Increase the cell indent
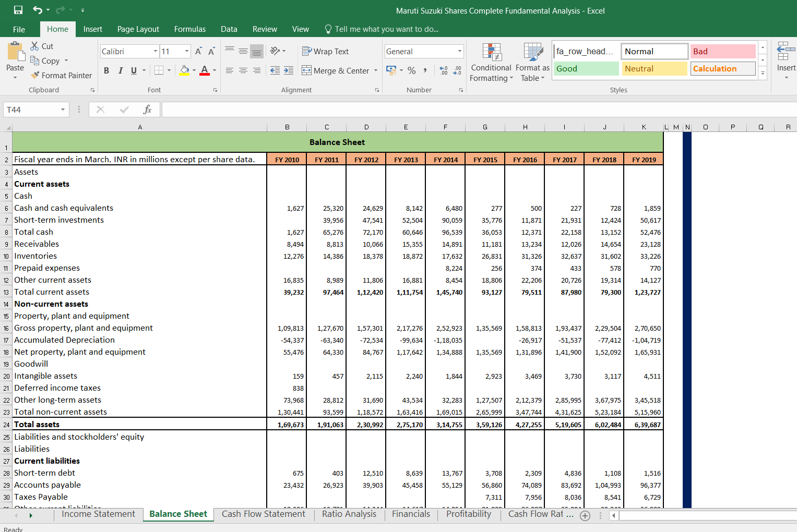This screenshot has height=532, width=797. [x=289, y=70]
